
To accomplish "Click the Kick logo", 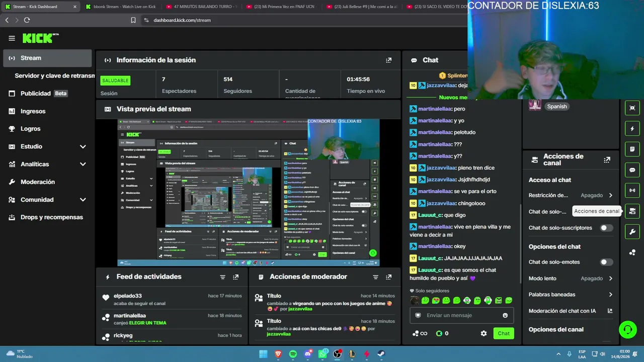I will pos(40,38).
